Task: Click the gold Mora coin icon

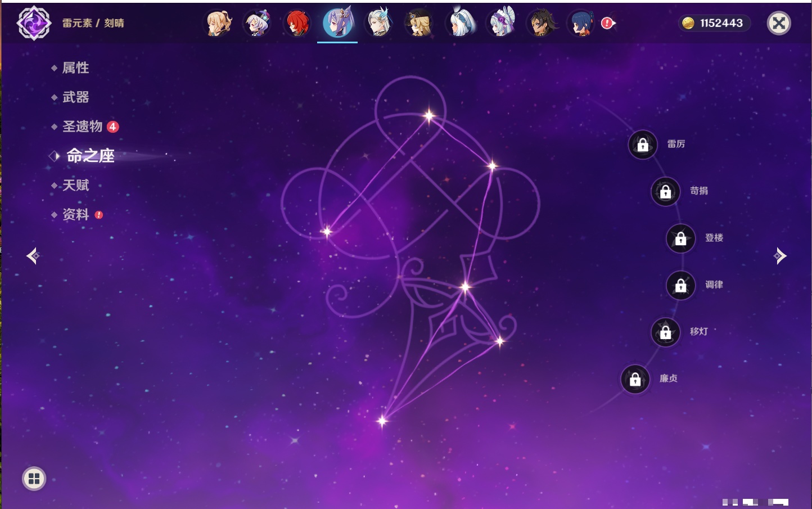Action: 688,23
